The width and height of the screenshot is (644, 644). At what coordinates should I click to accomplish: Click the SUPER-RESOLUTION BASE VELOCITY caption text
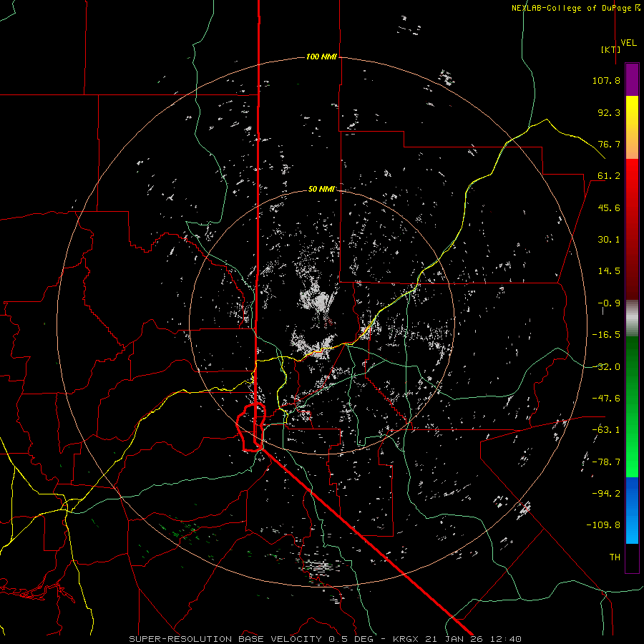point(225,639)
